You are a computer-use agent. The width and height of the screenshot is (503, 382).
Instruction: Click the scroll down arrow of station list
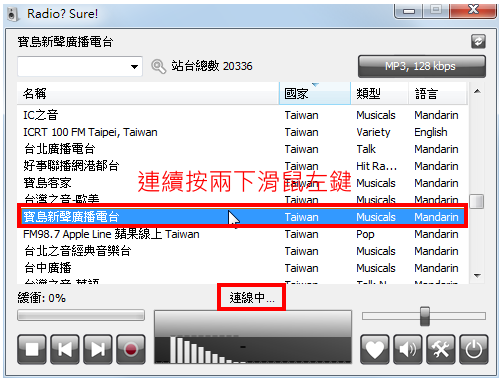[477, 276]
